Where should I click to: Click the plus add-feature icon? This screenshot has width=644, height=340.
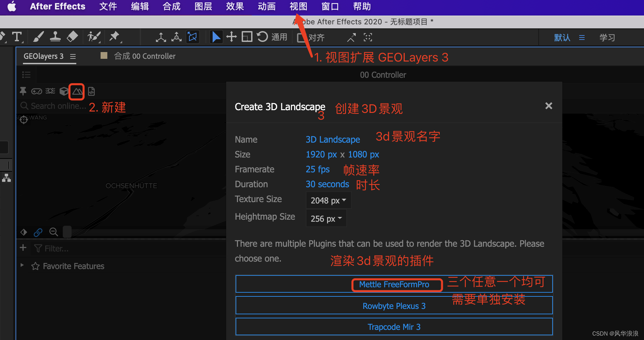(x=23, y=248)
